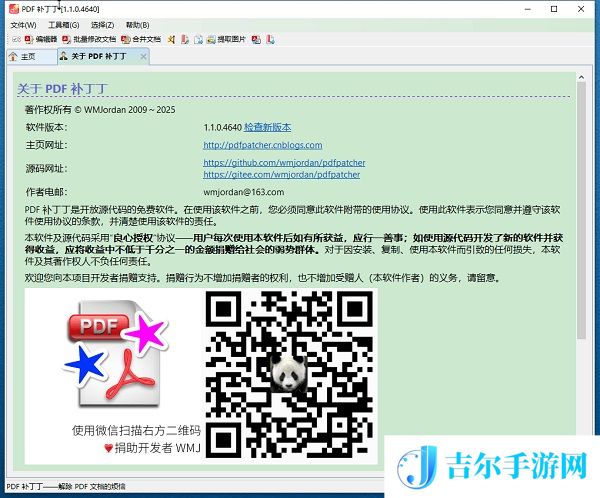600x498 pixels.
Task: Click the app icon in the title bar
Action: (x=14, y=9)
